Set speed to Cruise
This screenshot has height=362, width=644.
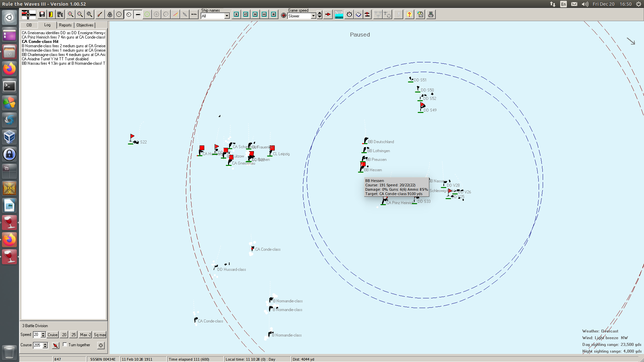point(52,335)
